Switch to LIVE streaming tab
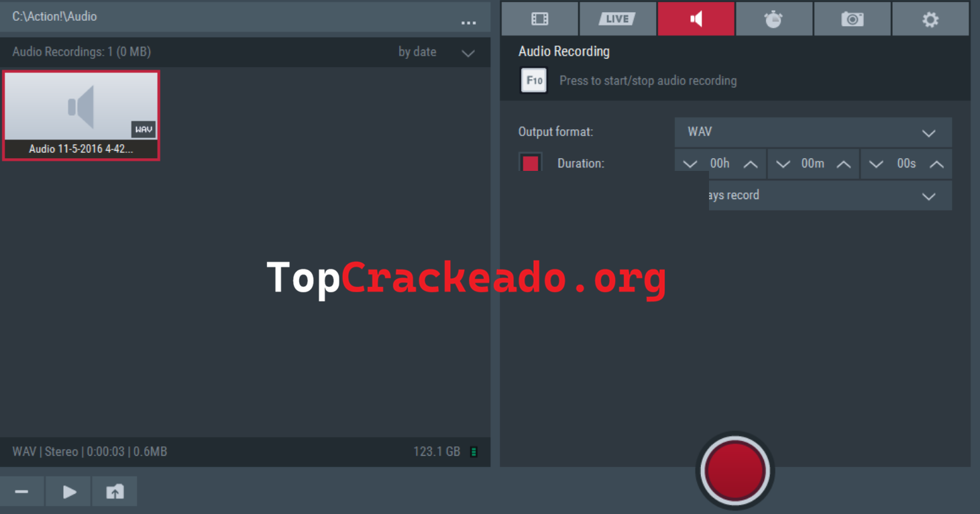Image resolution: width=980 pixels, height=514 pixels. [x=617, y=19]
